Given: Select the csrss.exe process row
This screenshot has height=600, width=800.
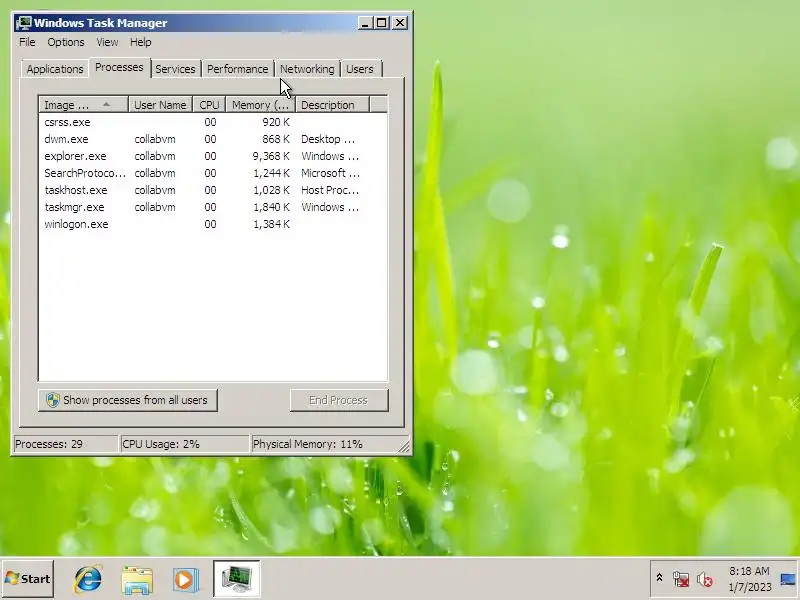Looking at the screenshot, I should [x=213, y=122].
